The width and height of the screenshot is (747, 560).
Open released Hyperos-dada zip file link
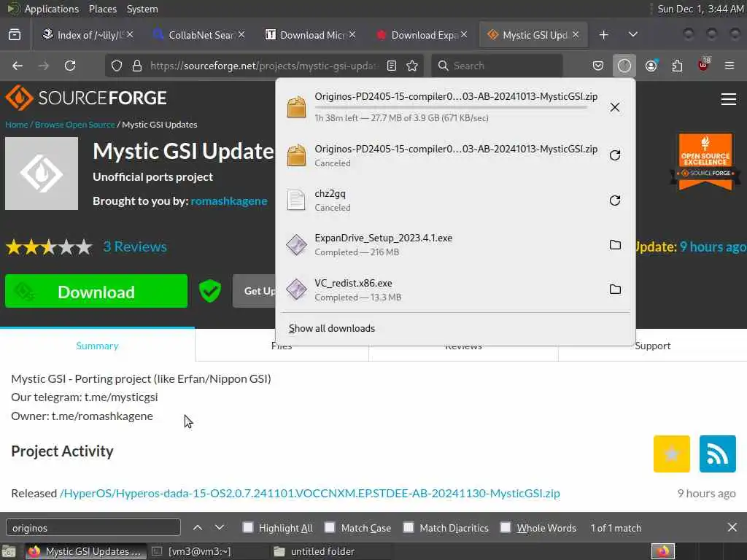[x=309, y=493]
